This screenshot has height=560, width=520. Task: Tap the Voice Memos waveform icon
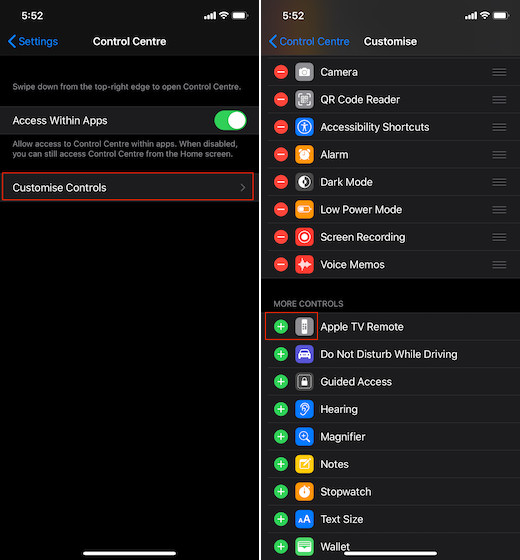pyautogui.click(x=304, y=265)
